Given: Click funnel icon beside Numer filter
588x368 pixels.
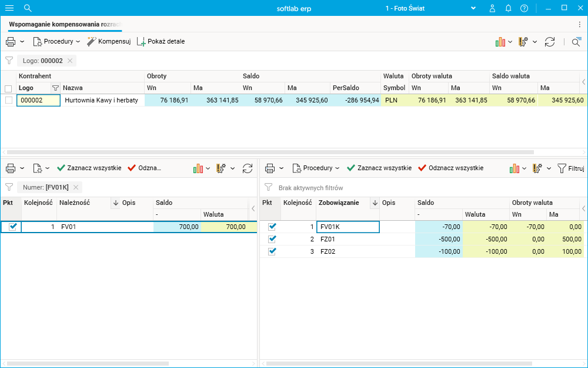Looking at the screenshot, I should 9,187.
